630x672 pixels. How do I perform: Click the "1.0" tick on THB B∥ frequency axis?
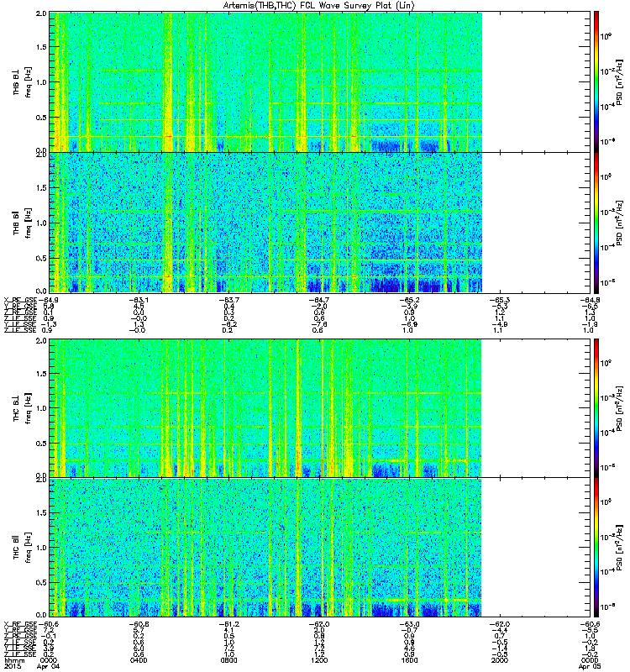click(41, 223)
